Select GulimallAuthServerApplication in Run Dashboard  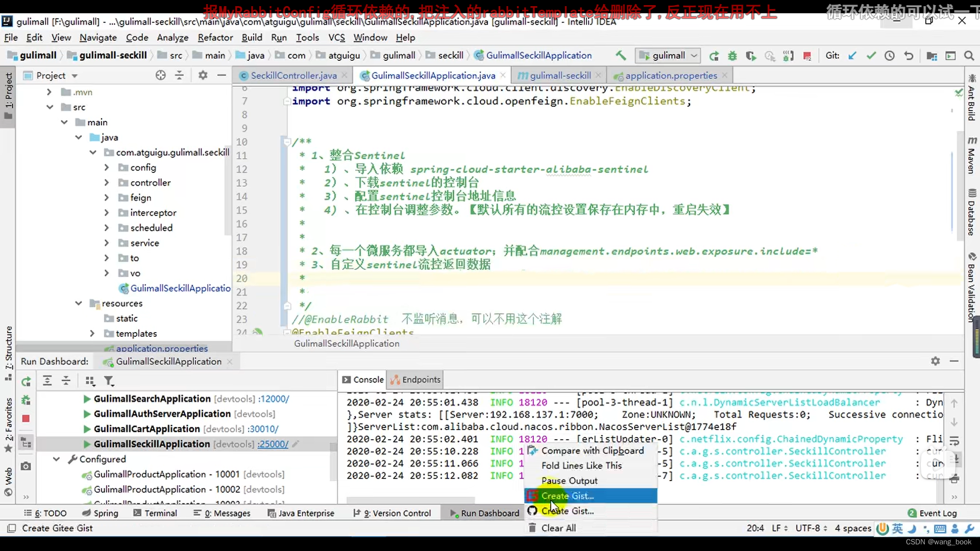click(162, 414)
